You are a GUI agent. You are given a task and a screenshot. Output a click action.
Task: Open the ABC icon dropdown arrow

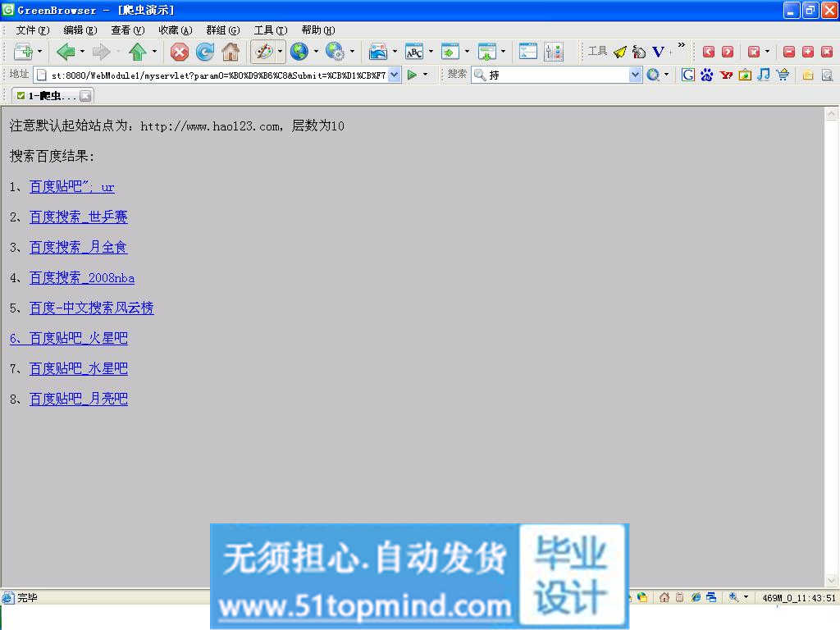[431, 52]
